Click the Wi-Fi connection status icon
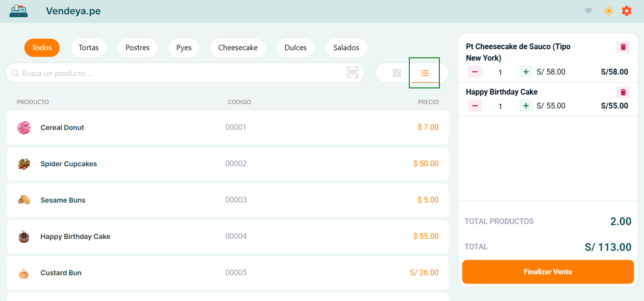644x301 pixels. click(589, 11)
